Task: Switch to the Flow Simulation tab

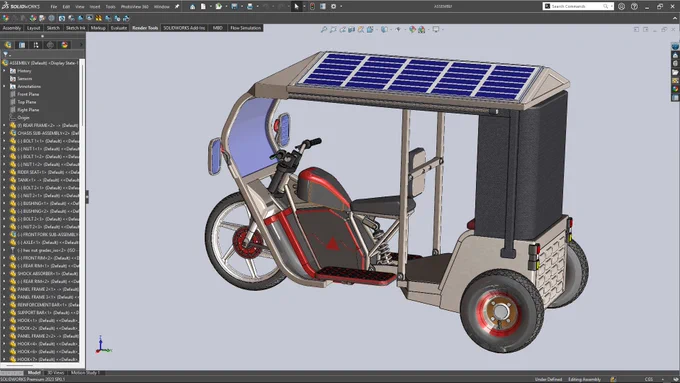Action: [245, 28]
